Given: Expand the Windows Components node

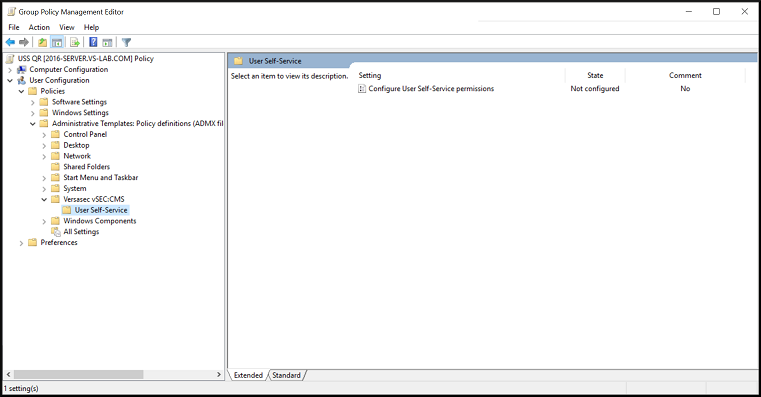Looking at the screenshot, I should pyautogui.click(x=45, y=221).
